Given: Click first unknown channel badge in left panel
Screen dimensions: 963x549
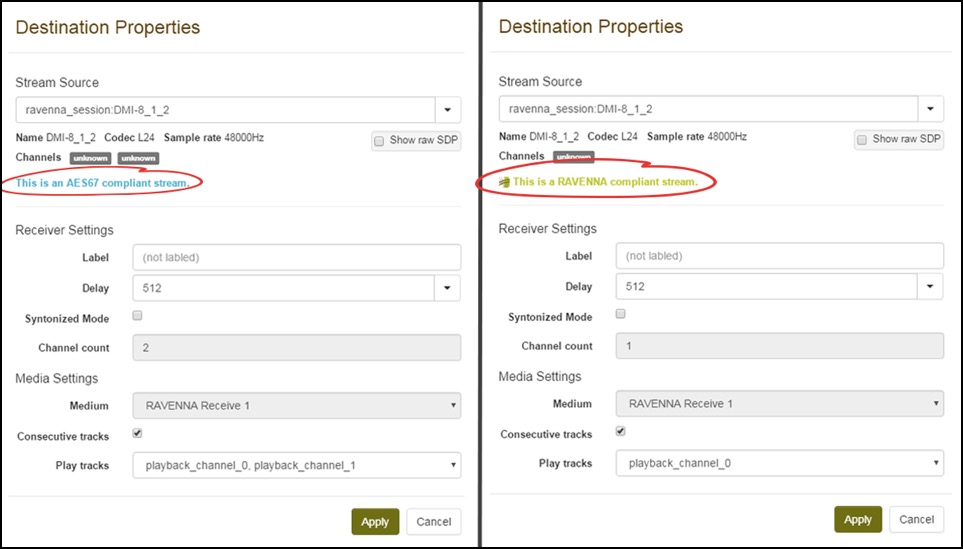Looking at the screenshot, I should pyautogui.click(x=90, y=158).
